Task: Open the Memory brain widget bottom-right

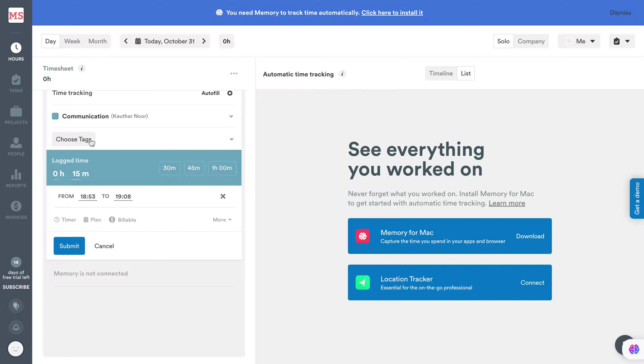Action: pyautogui.click(x=634, y=349)
